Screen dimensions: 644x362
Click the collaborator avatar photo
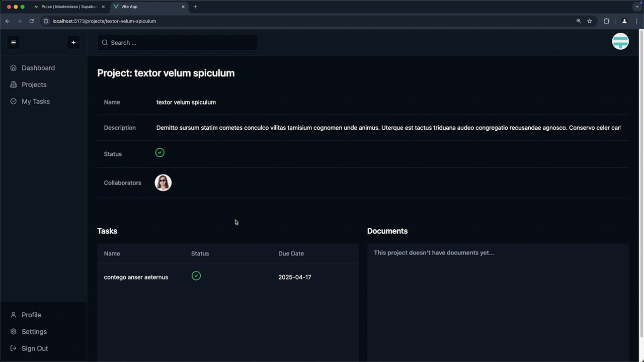click(163, 183)
